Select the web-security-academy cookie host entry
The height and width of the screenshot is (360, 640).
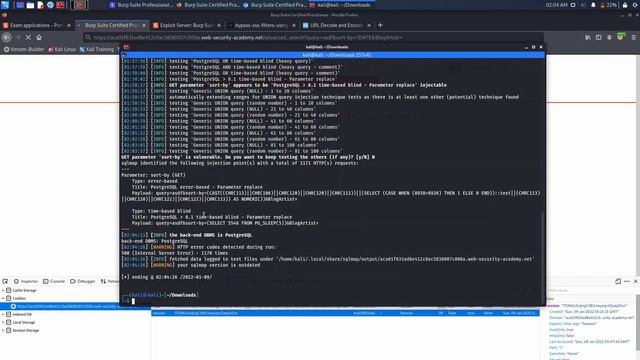(76, 306)
